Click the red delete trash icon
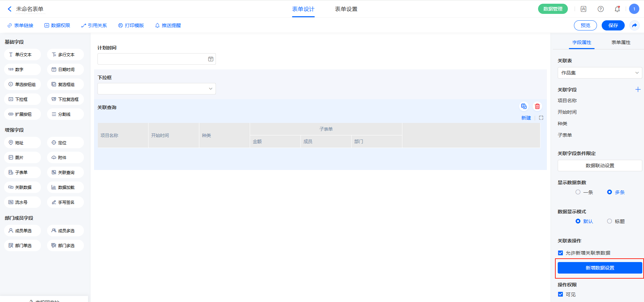 537,106
